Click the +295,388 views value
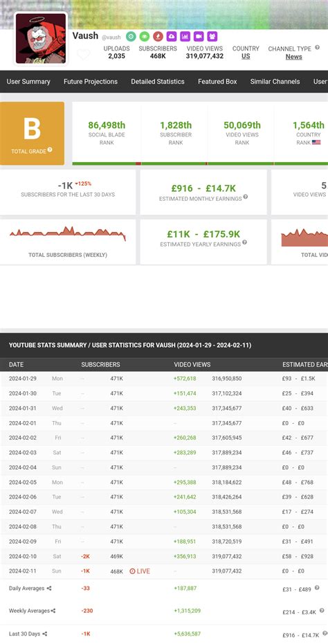The width and height of the screenshot is (328, 644). (185, 482)
